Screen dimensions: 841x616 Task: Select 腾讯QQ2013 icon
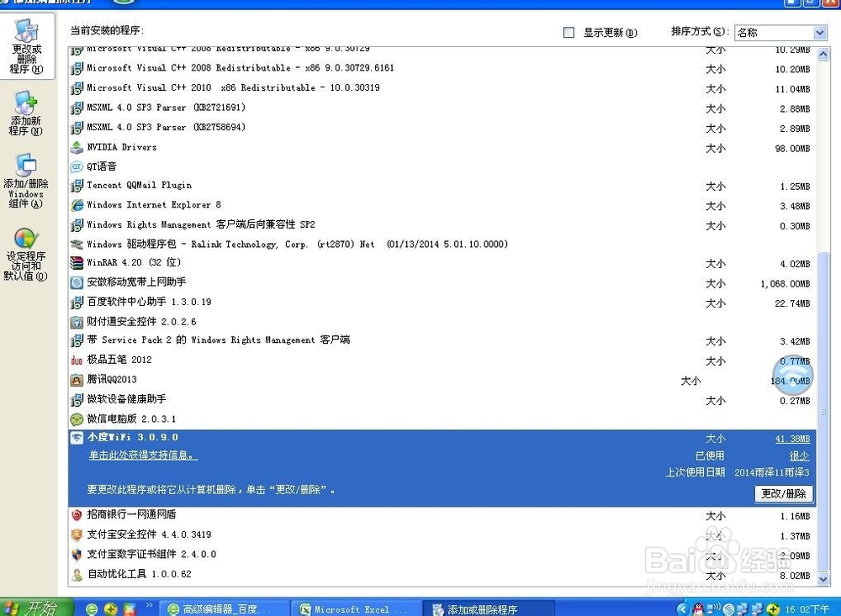coord(77,380)
